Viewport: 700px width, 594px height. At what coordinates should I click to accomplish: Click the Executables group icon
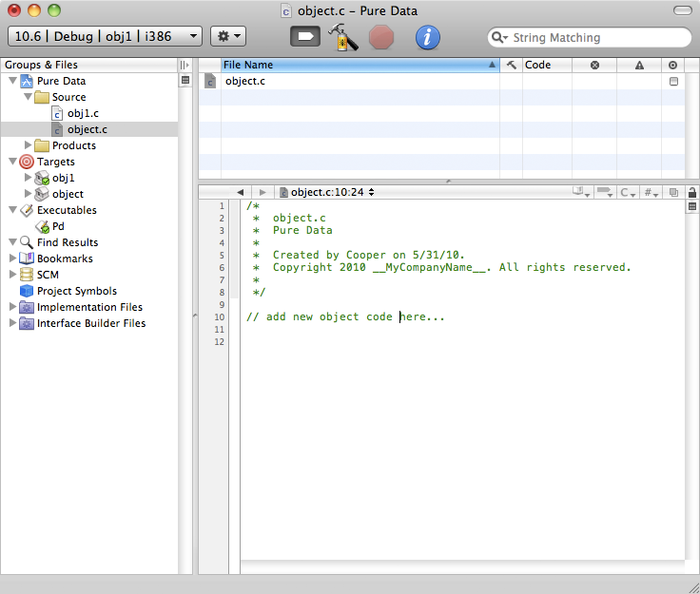click(27, 210)
